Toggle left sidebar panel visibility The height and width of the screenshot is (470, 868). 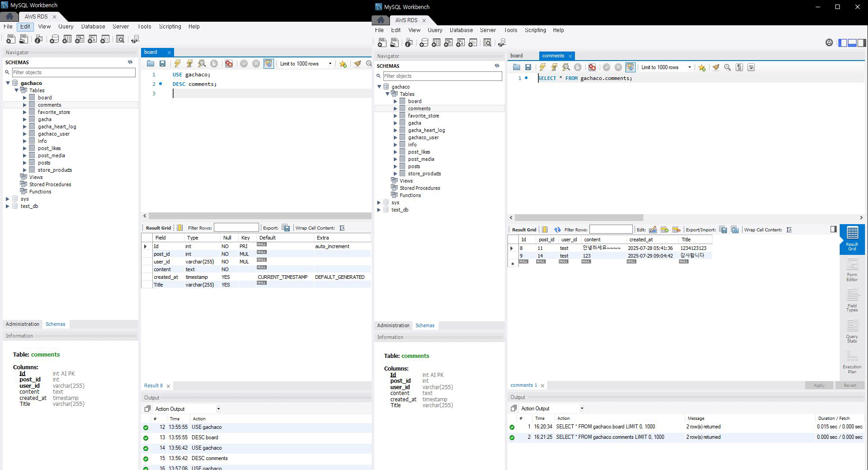[x=843, y=43]
